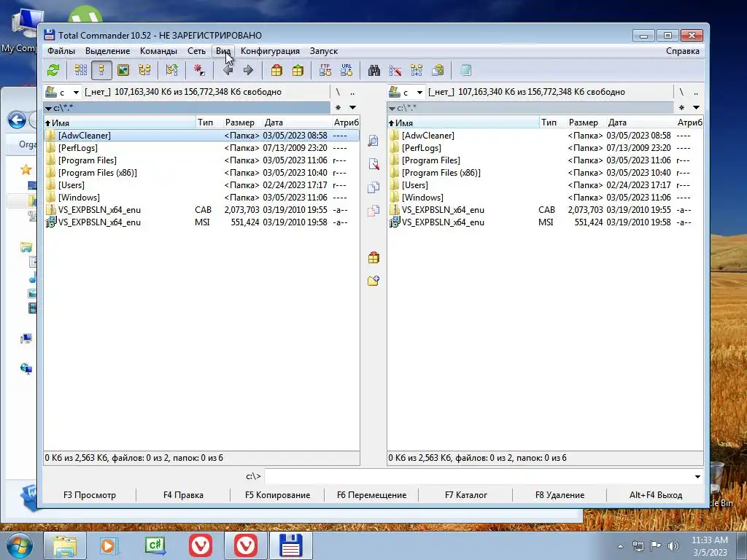Toggle the thumbnail view mode button

coord(123,71)
